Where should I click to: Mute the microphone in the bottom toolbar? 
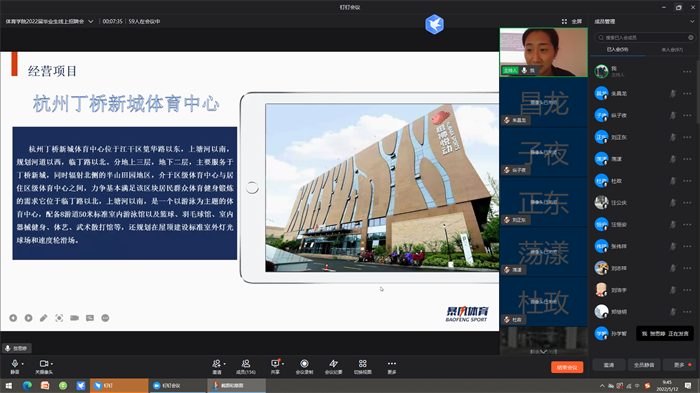15,364
